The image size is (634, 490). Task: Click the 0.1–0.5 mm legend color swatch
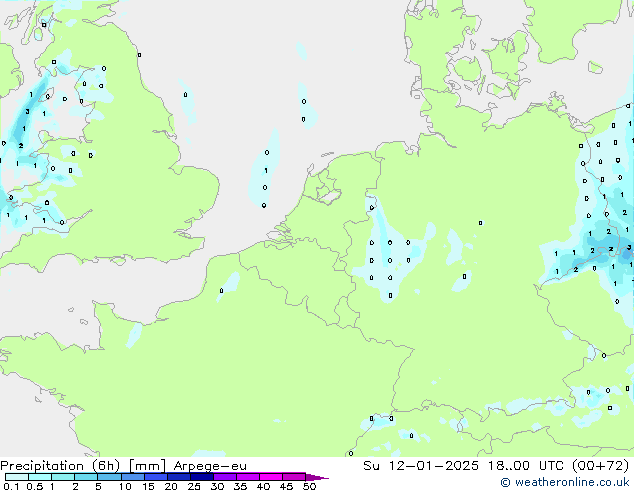[x=17, y=477]
